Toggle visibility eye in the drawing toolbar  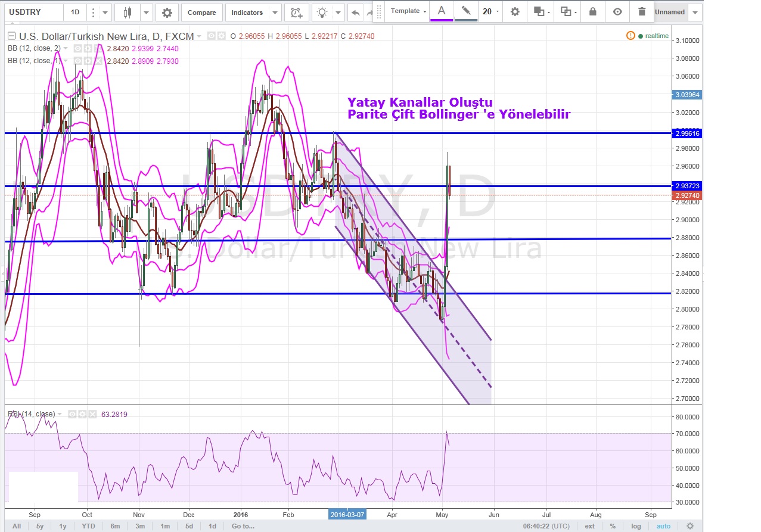coord(617,11)
